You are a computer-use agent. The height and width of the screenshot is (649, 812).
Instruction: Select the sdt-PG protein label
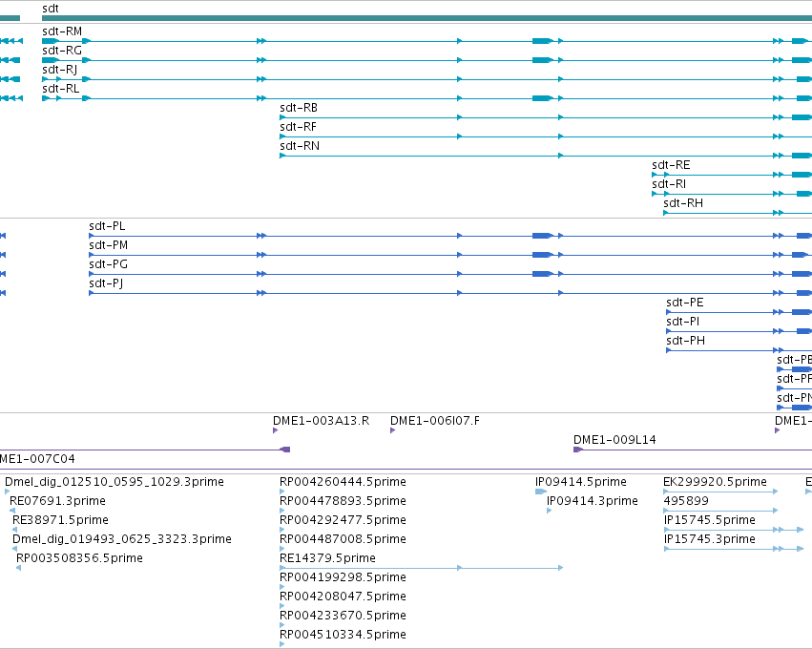(x=108, y=264)
